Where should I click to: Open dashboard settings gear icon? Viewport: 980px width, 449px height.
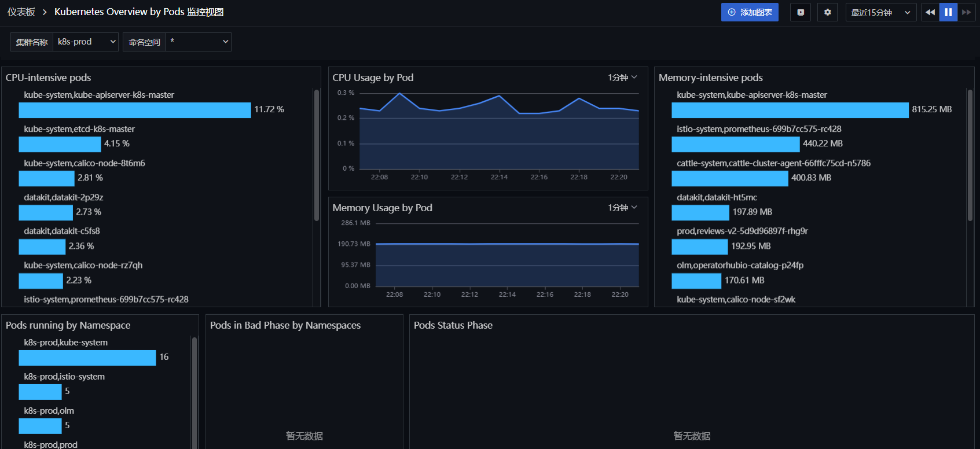tap(828, 12)
